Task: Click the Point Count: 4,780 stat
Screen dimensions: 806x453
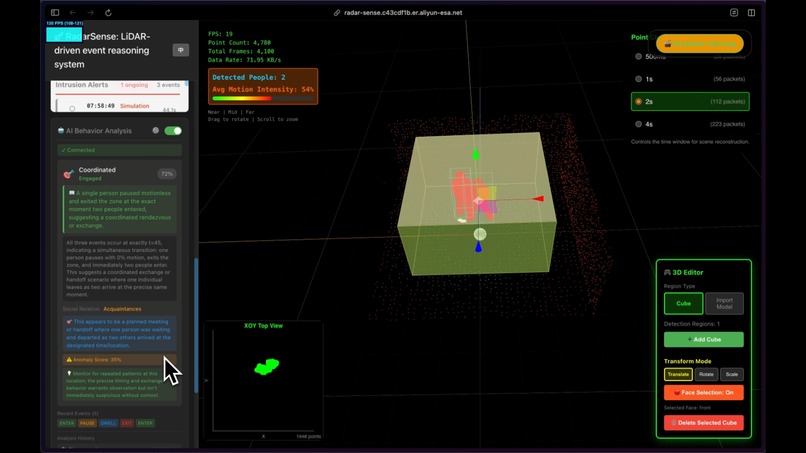Action: point(239,43)
